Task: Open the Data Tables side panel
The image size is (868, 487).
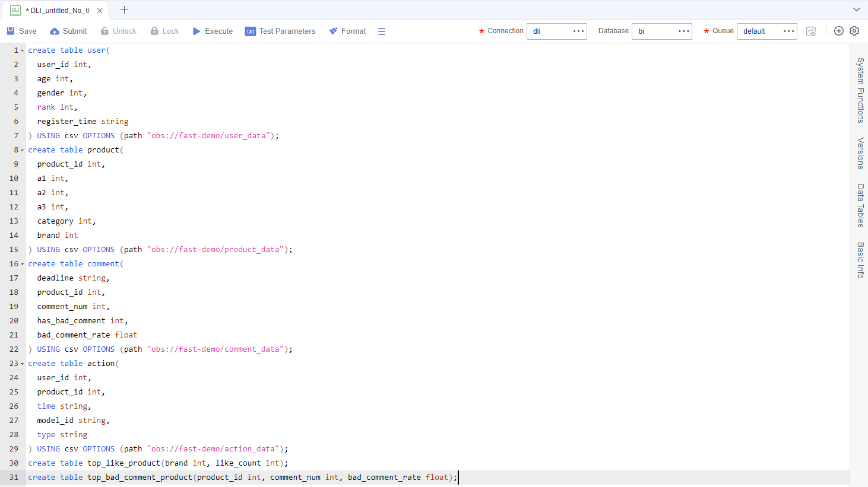Action: (860, 206)
